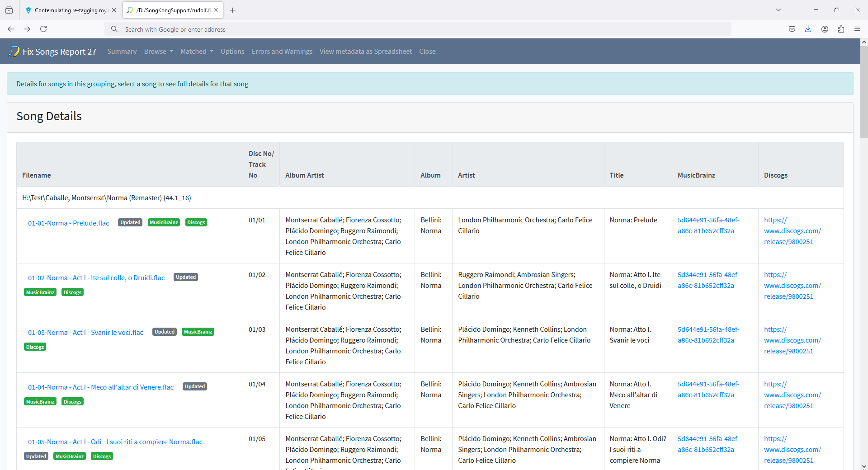868x470 pixels.
Task: Click the Updated badge on Prelude row
Action: 130,222
